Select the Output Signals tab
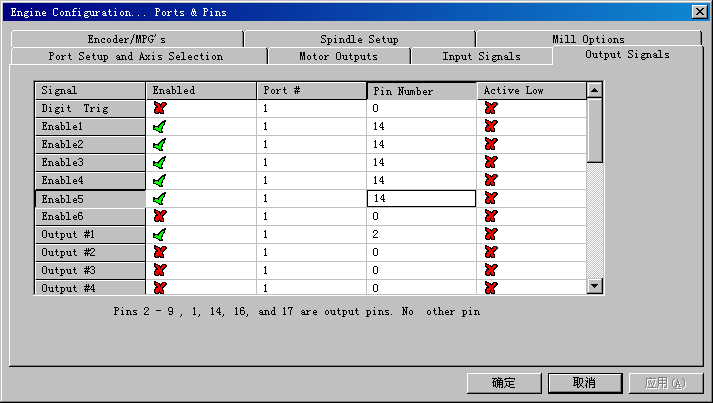713x403 pixels. (627, 55)
